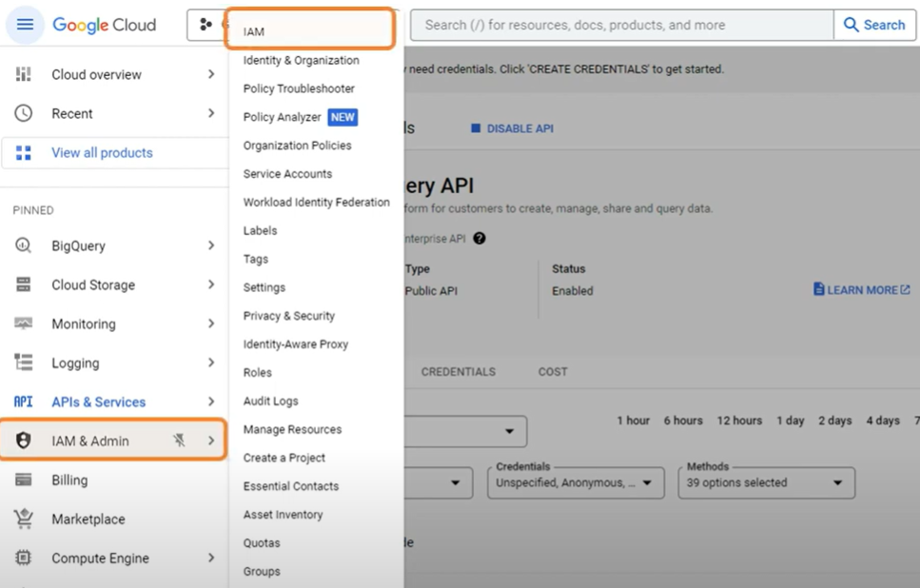Select the 12 hours time range
920x588 pixels.
pos(739,421)
